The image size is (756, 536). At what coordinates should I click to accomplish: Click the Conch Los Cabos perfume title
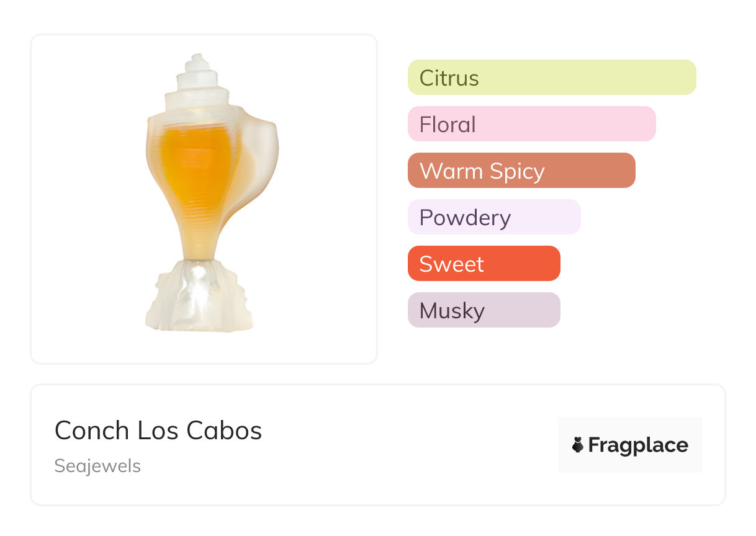tap(158, 431)
